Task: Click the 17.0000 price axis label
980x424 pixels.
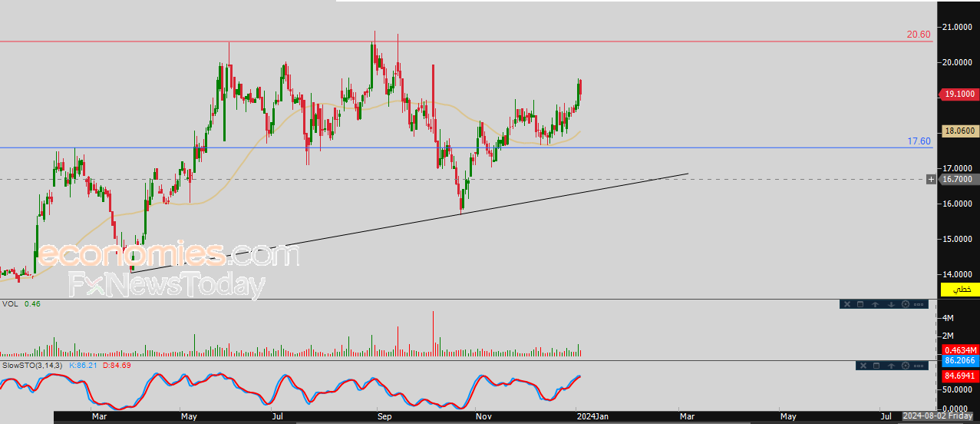Action: tap(959, 168)
